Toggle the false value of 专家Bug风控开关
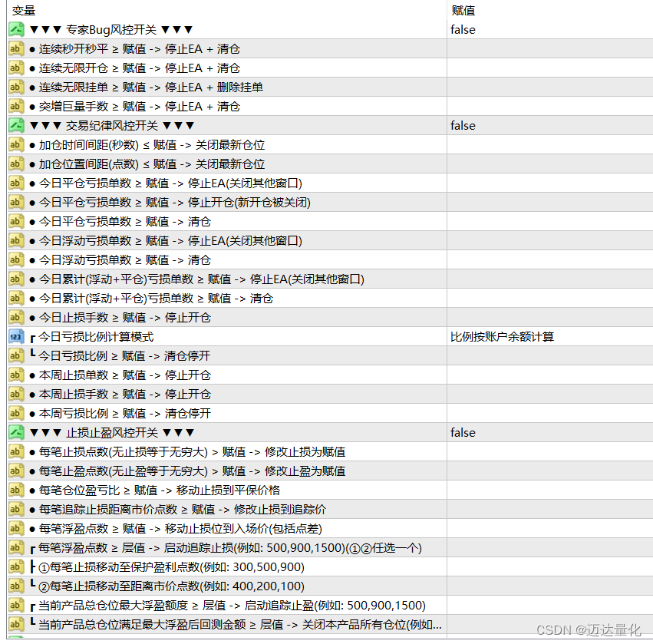The width and height of the screenshot is (653, 644). (x=463, y=30)
